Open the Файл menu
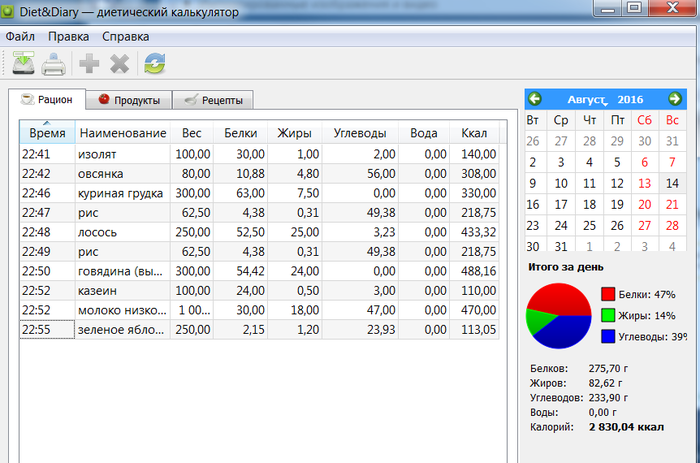700x463 pixels. click(x=20, y=37)
